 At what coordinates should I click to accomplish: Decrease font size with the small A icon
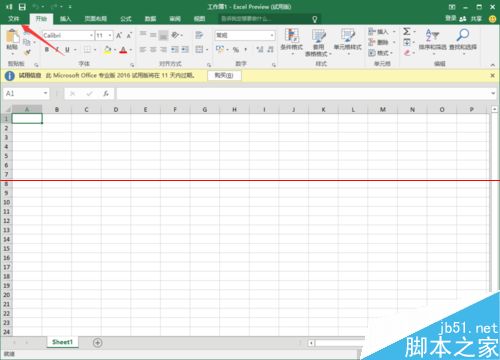click(129, 35)
